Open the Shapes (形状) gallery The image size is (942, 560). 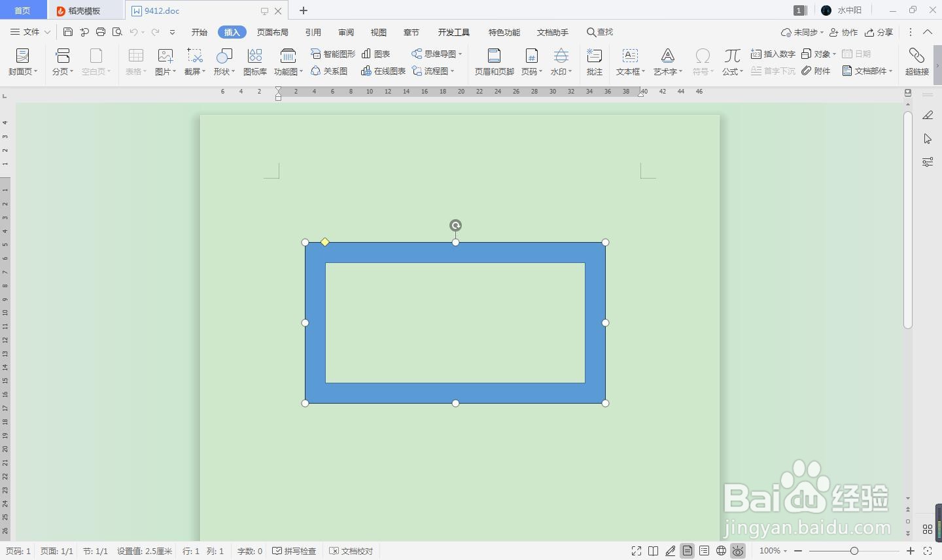[x=224, y=62]
